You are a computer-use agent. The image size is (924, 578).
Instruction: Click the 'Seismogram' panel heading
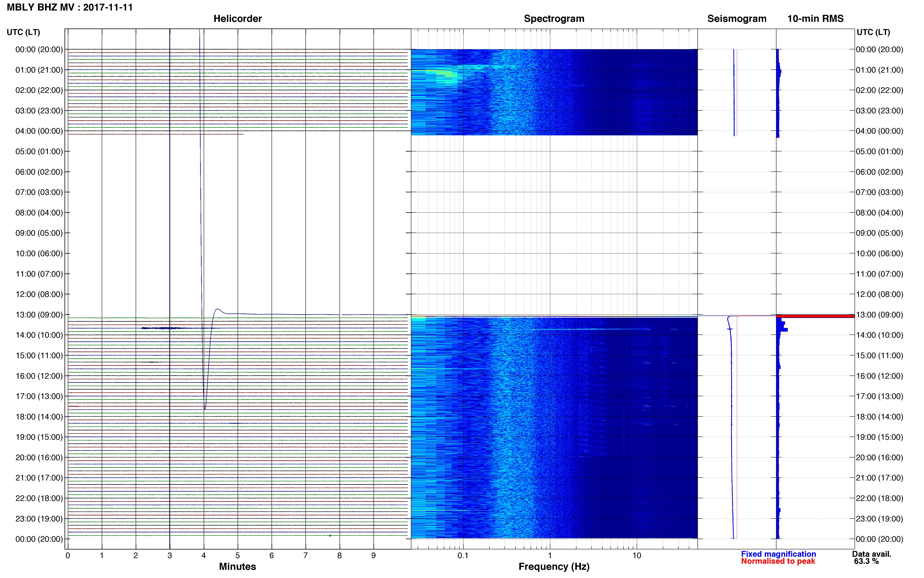point(737,19)
